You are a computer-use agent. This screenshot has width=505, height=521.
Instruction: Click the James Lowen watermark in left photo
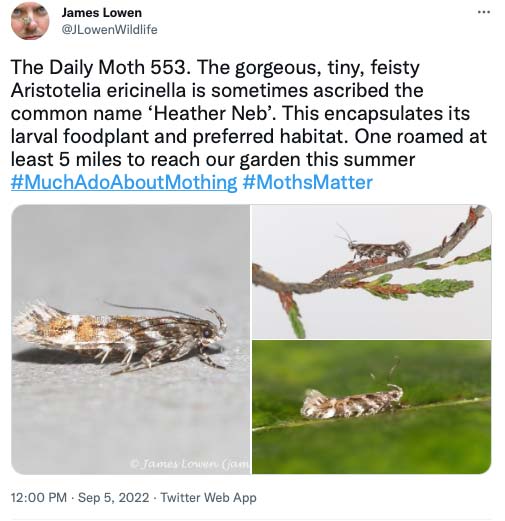pyautogui.click(x=190, y=464)
